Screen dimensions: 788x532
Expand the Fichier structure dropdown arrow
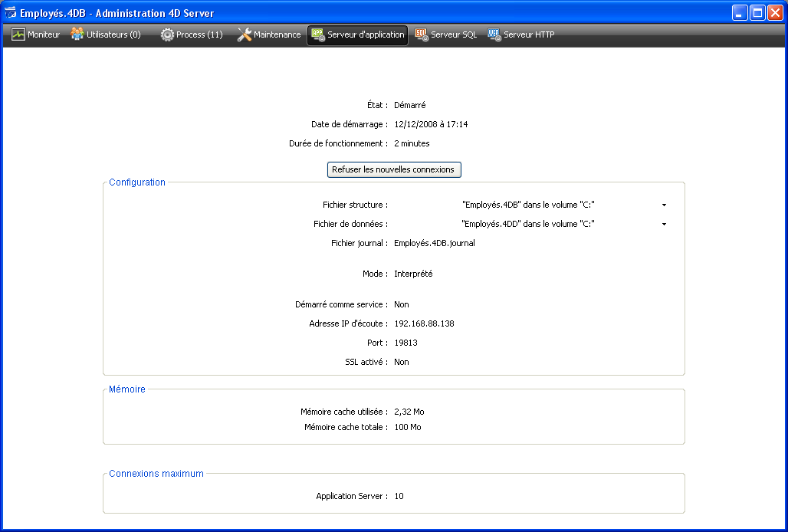664,205
